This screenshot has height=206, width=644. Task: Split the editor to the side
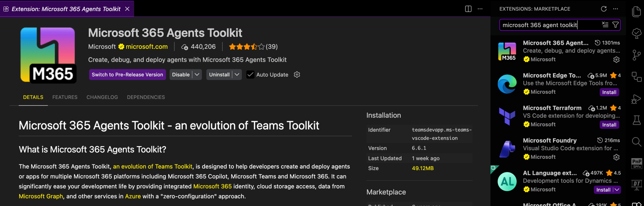coord(468,9)
